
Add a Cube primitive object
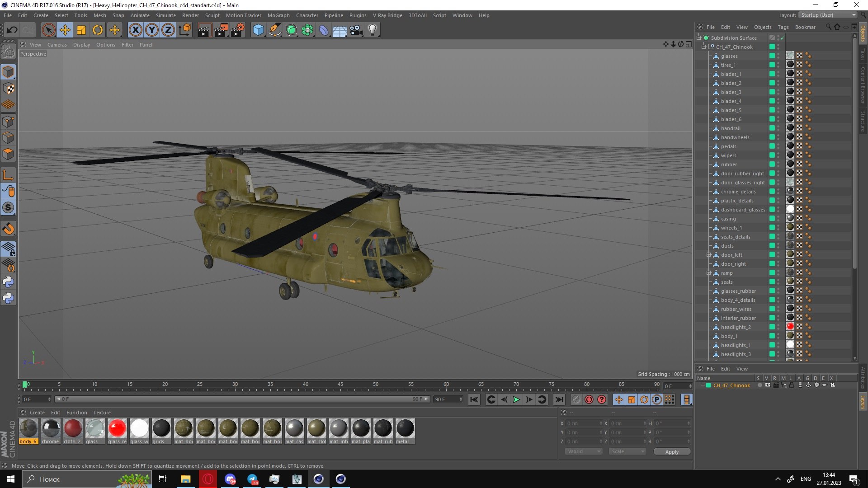tap(258, 30)
